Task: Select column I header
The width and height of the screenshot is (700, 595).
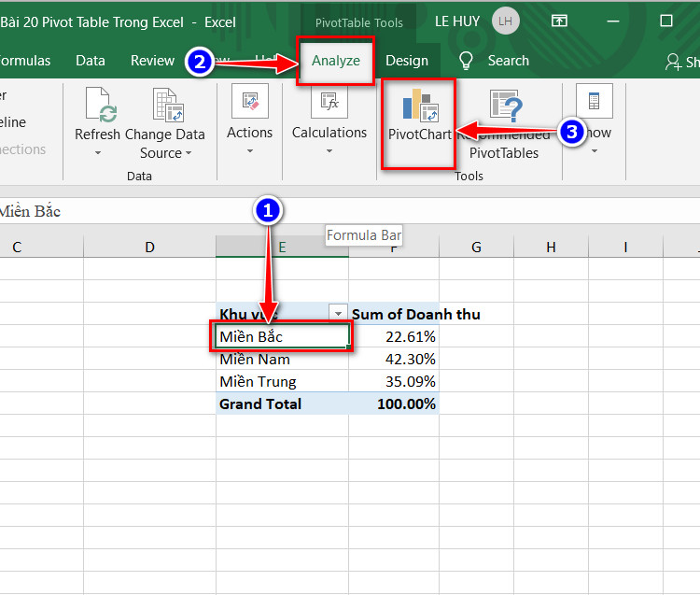Action: click(625, 247)
